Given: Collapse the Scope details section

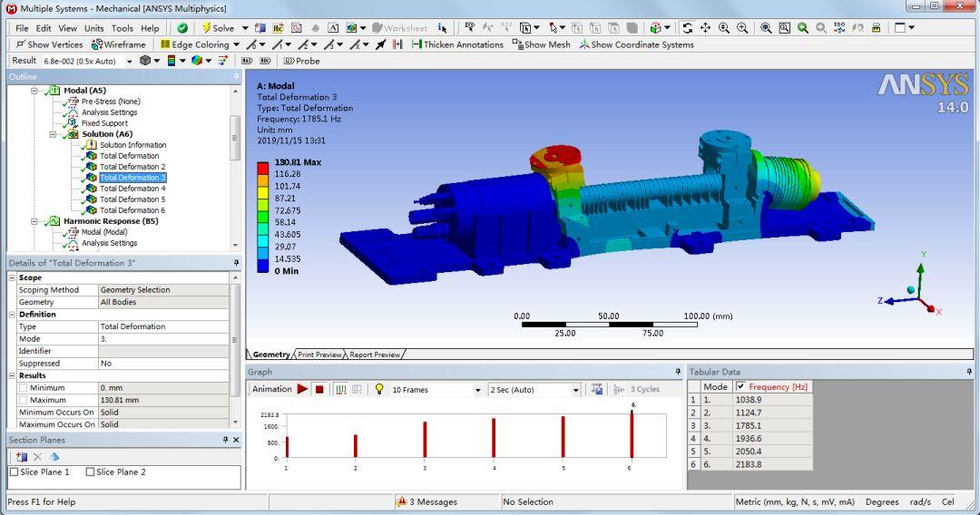Looking at the screenshot, I should (13, 277).
